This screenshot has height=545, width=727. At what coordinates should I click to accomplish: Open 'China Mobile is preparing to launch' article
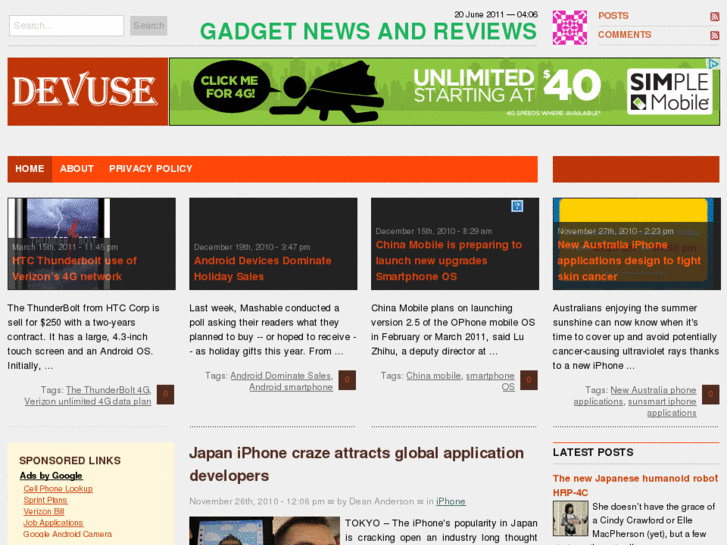pyautogui.click(x=449, y=261)
